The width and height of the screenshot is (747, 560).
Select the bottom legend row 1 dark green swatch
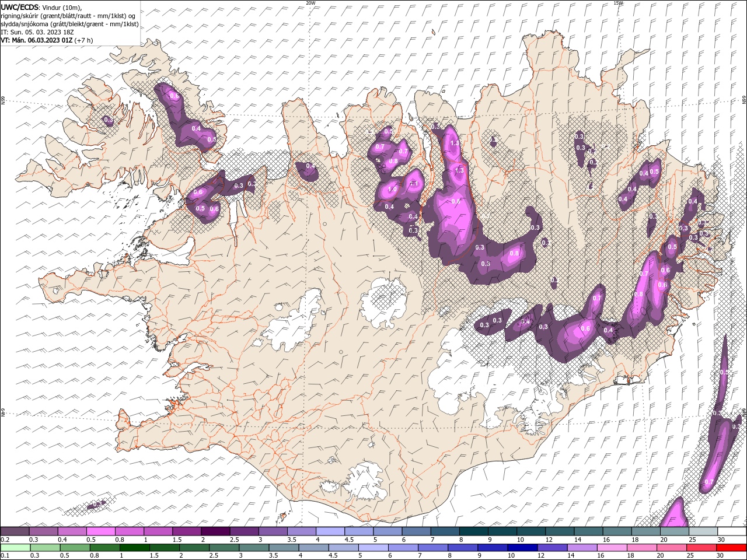[135, 548]
